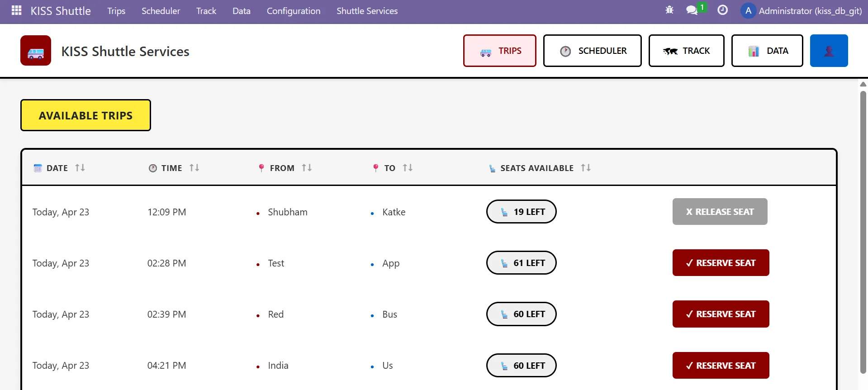Click the debug bug icon
868x390 pixels.
tap(669, 10)
